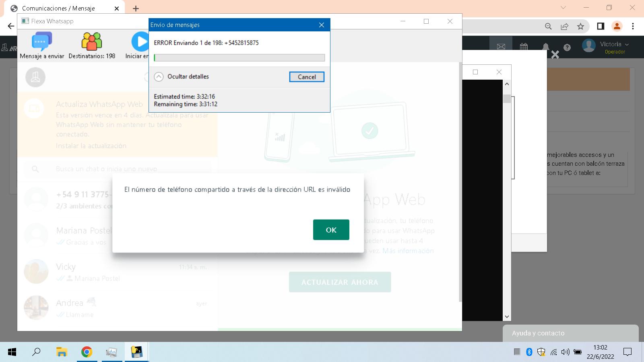Open the Wi-Fi network tray icon
This screenshot has width=644, height=362.
pyautogui.click(x=554, y=352)
